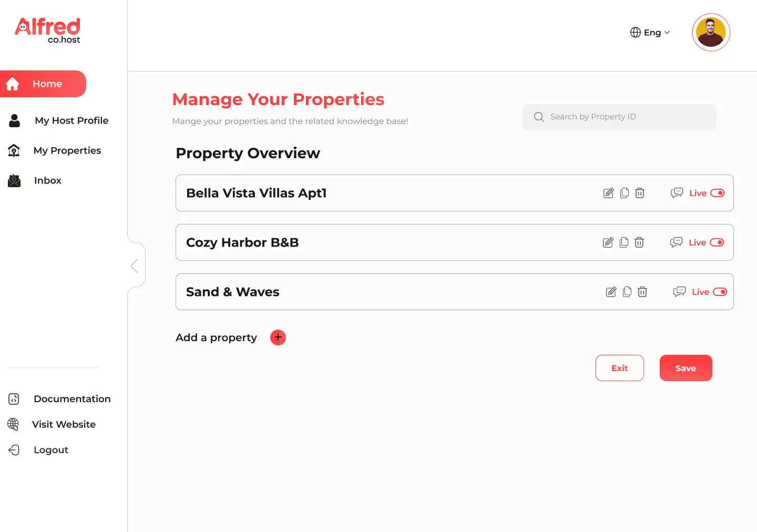Delete the Bella Vista Villas Apt1 listing
The image size is (757, 532).
click(639, 193)
